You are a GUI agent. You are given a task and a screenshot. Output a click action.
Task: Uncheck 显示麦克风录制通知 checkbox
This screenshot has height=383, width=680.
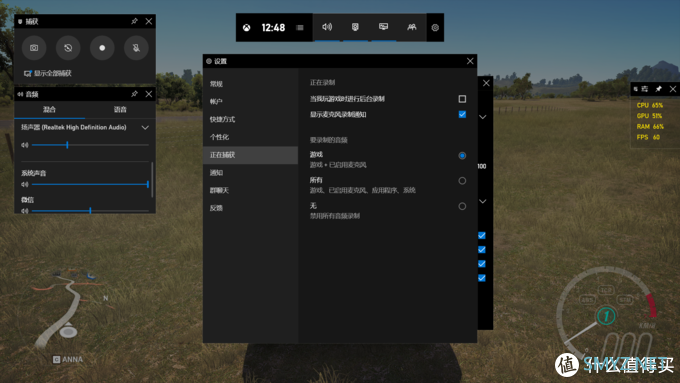pyautogui.click(x=462, y=115)
